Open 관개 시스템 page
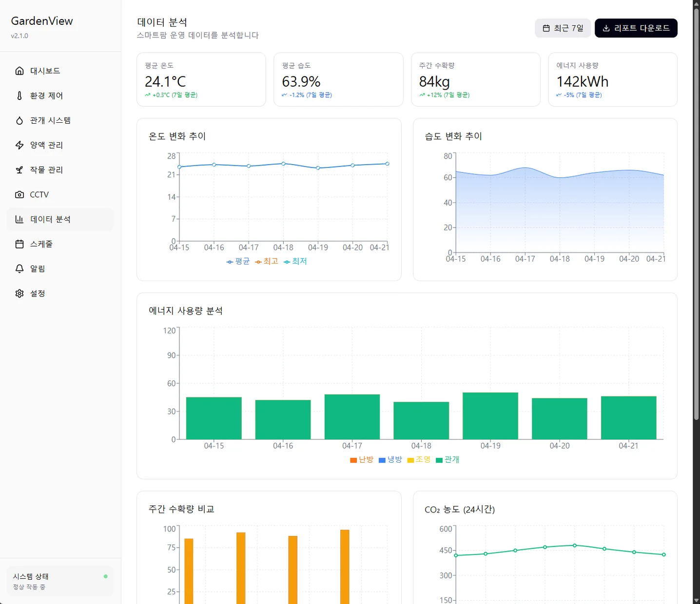This screenshot has width=700, height=604. point(60,120)
